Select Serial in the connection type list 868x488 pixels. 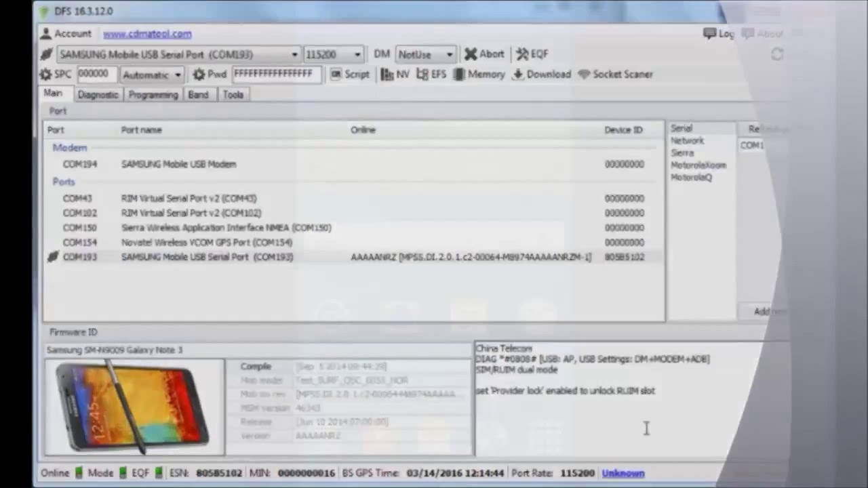(x=682, y=128)
